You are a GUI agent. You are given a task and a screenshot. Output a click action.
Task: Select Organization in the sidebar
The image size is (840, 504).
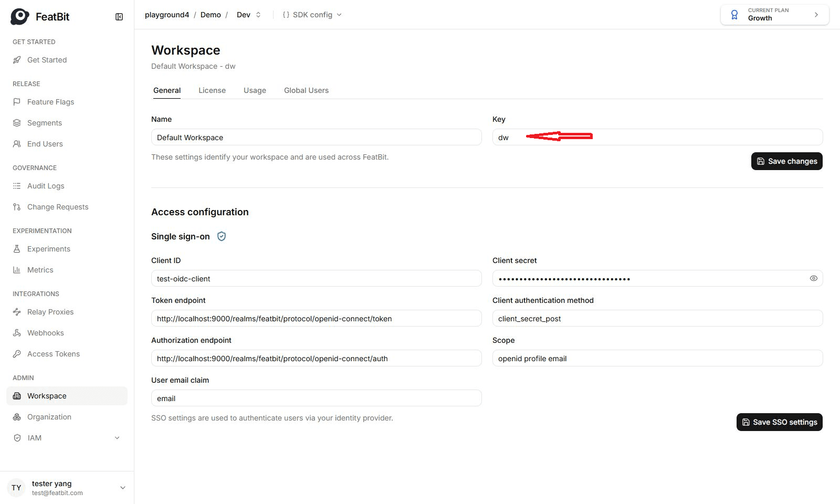pyautogui.click(x=67, y=417)
